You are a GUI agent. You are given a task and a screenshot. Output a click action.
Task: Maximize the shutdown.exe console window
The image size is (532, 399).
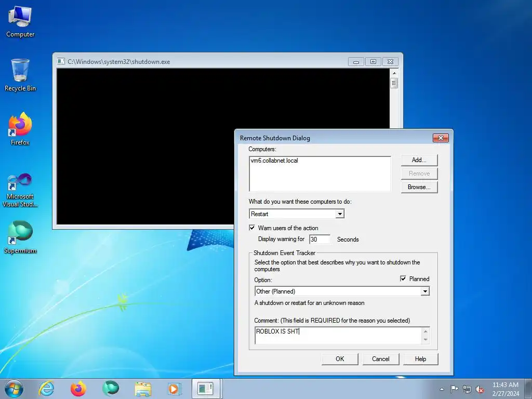(x=373, y=61)
